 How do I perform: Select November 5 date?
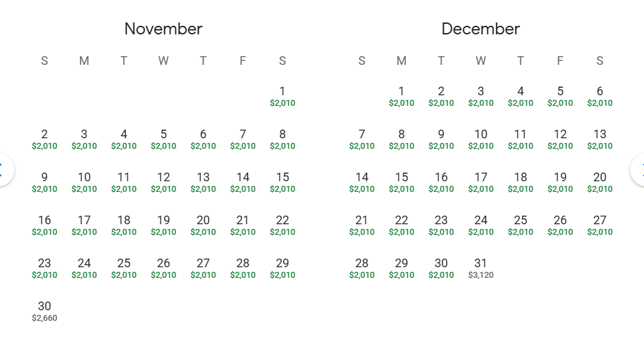(163, 139)
